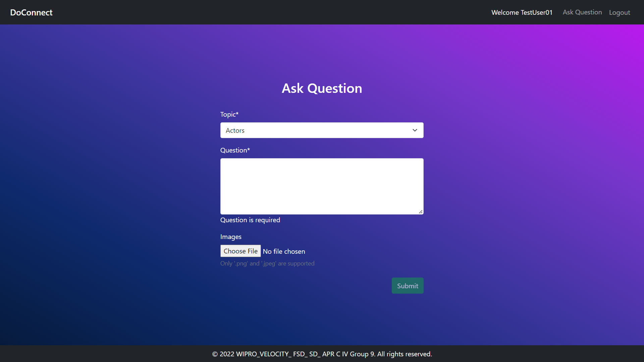Toggle the Topic required field selector
Screen dimensions: 644x362
[322, 130]
